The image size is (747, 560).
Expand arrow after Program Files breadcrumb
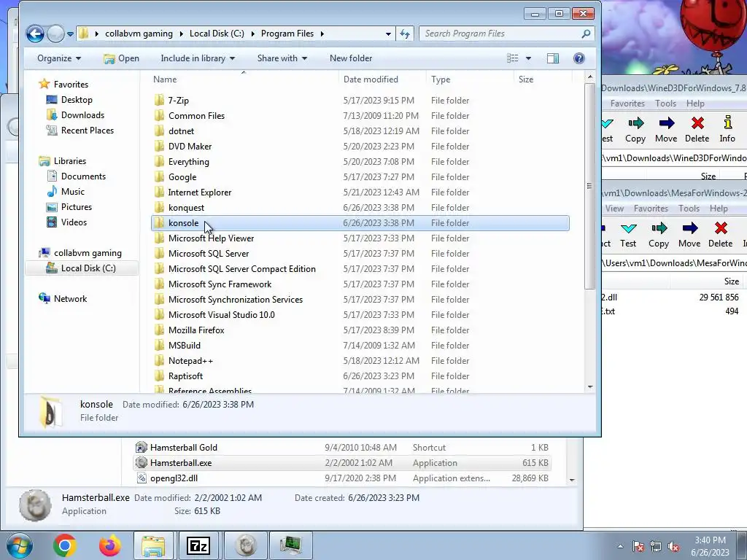pyautogui.click(x=322, y=34)
